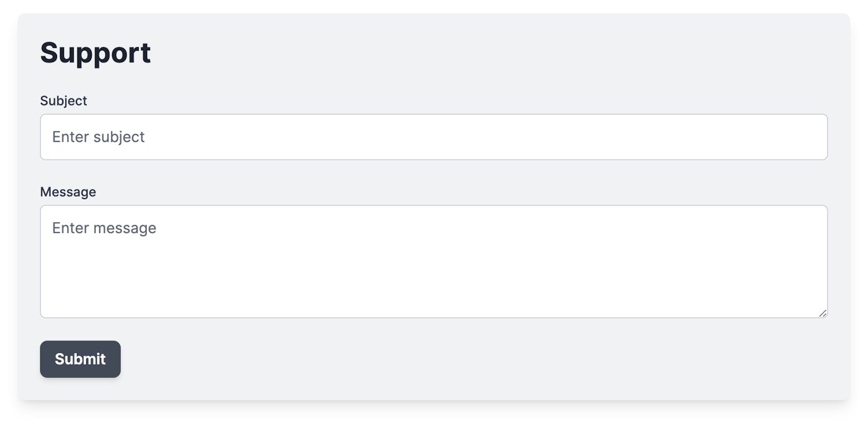Send the form using Submit
The width and height of the screenshot is (868, 428).
click(x=80, y=359)
